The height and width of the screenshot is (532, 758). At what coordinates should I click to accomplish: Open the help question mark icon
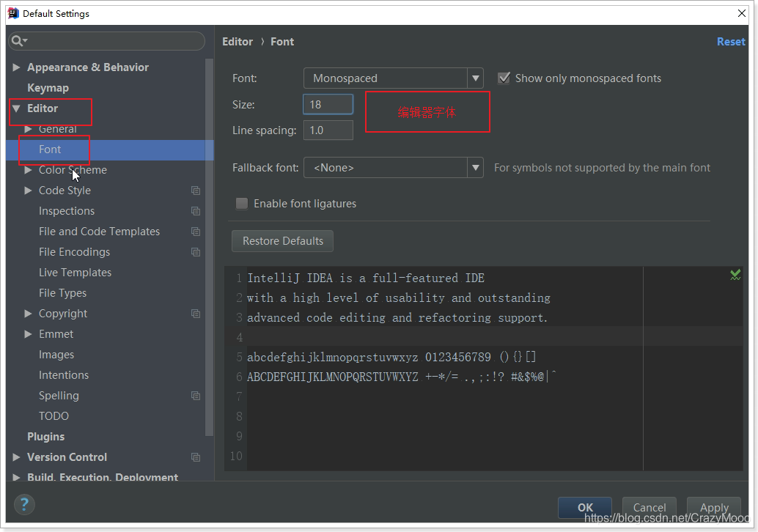tap(24, 505)
